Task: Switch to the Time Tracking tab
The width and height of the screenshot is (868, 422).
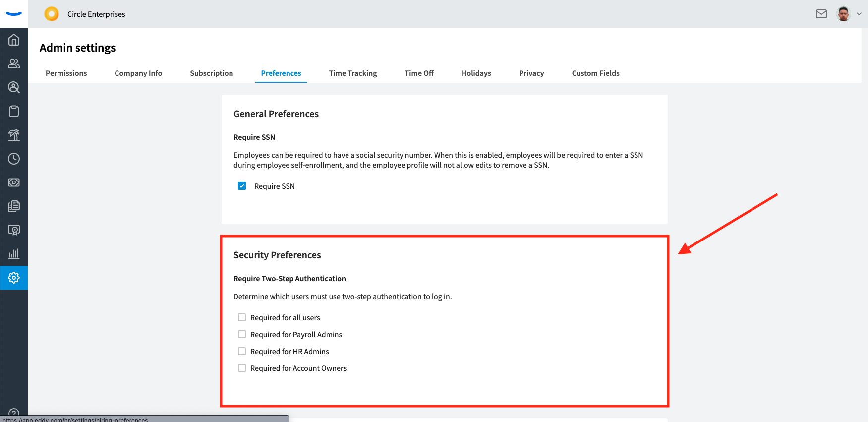Action: coord(353,73)
